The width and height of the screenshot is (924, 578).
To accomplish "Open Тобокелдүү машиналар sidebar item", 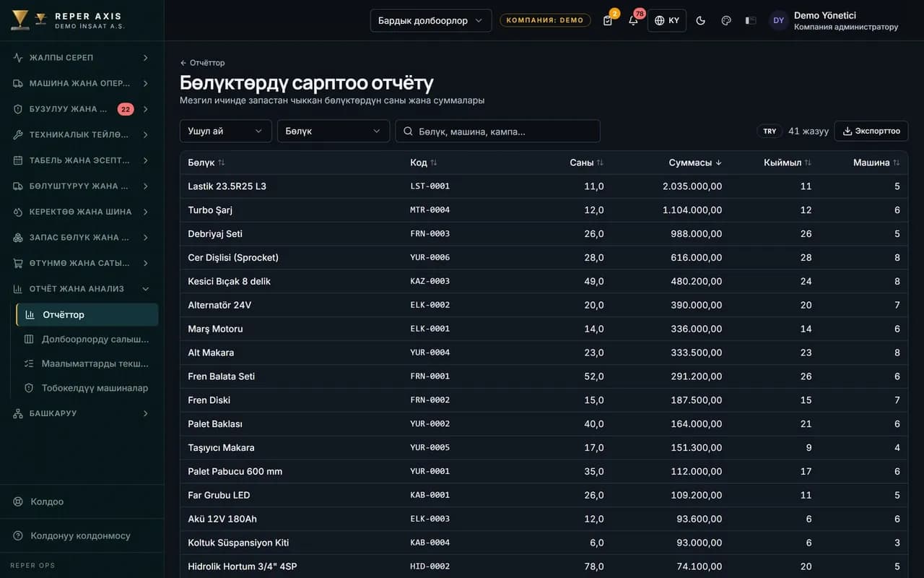I will pyautogui.click(x=87, y=388).
